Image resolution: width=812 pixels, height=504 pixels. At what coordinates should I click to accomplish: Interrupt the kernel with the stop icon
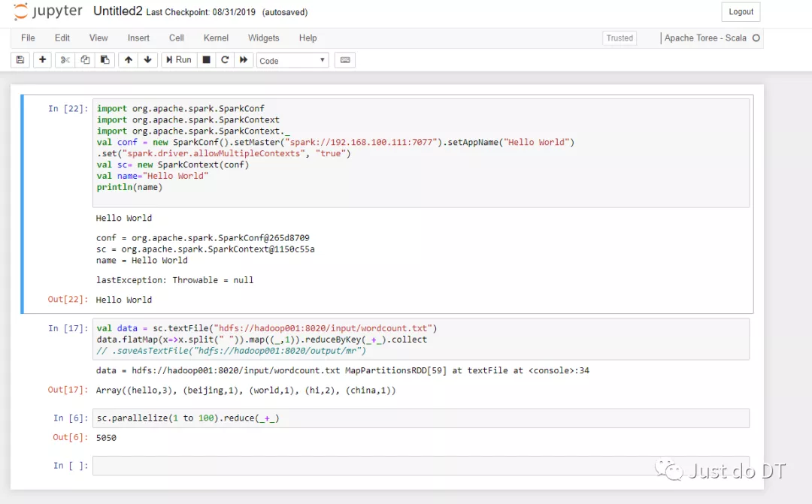click(206, 60)
